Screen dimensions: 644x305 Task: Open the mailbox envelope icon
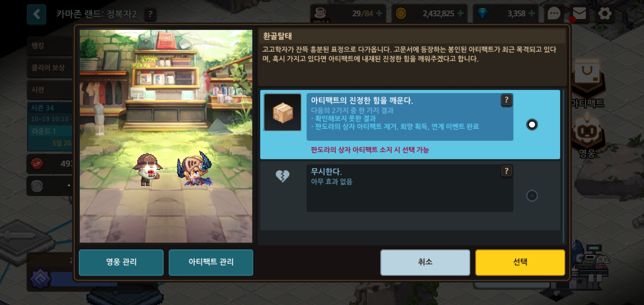pyautogui.click(x=579, y=14)
